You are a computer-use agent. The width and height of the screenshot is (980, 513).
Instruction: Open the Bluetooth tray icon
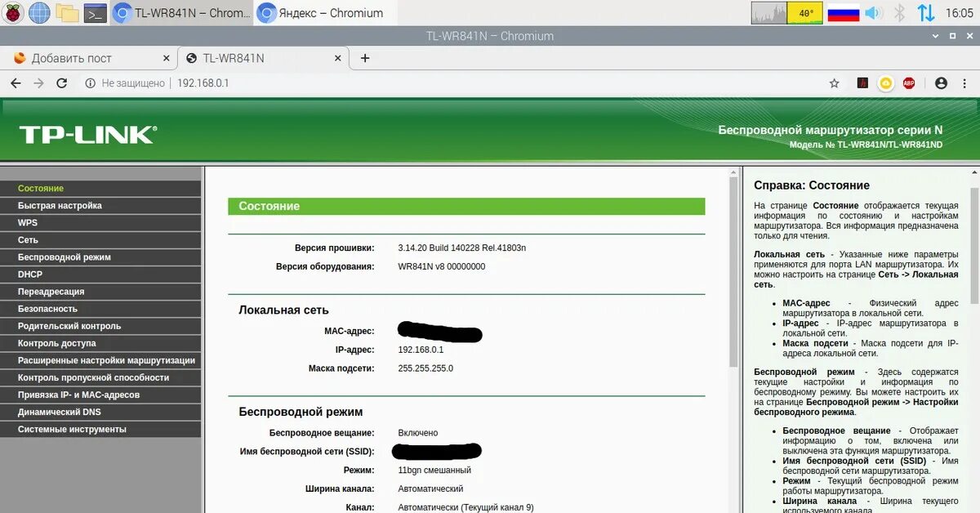click(x=900, y=13)
